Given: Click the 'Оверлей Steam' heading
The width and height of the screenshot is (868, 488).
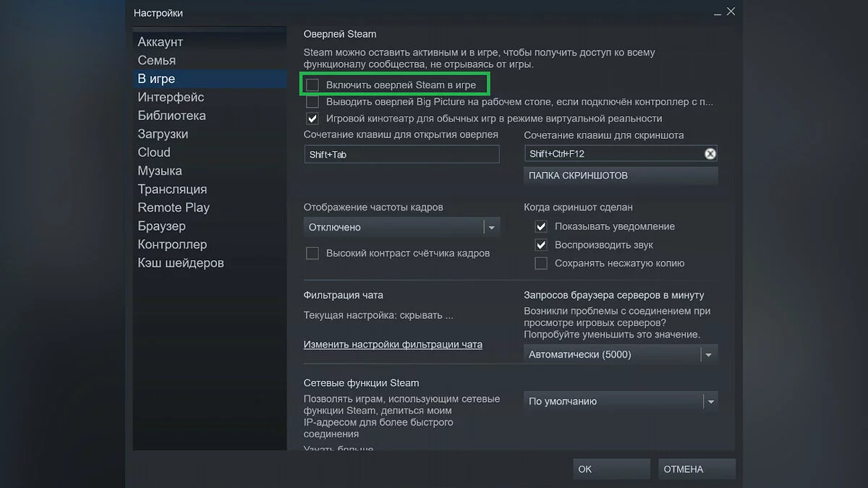Looking at the screenshot, I should click(x=340, y=34).
